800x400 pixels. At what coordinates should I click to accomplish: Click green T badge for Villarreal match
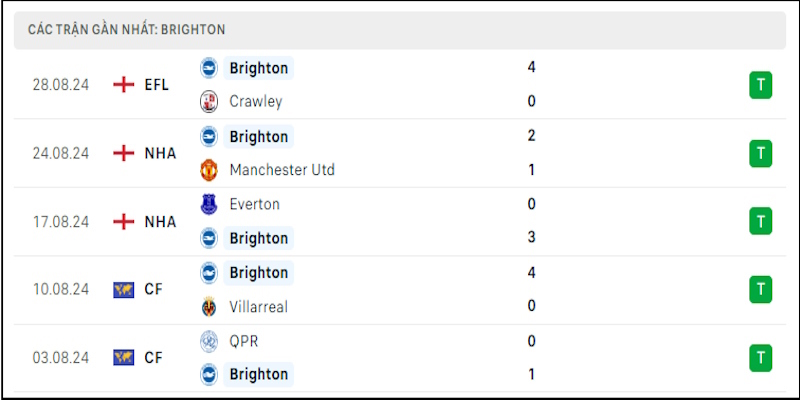761,289
